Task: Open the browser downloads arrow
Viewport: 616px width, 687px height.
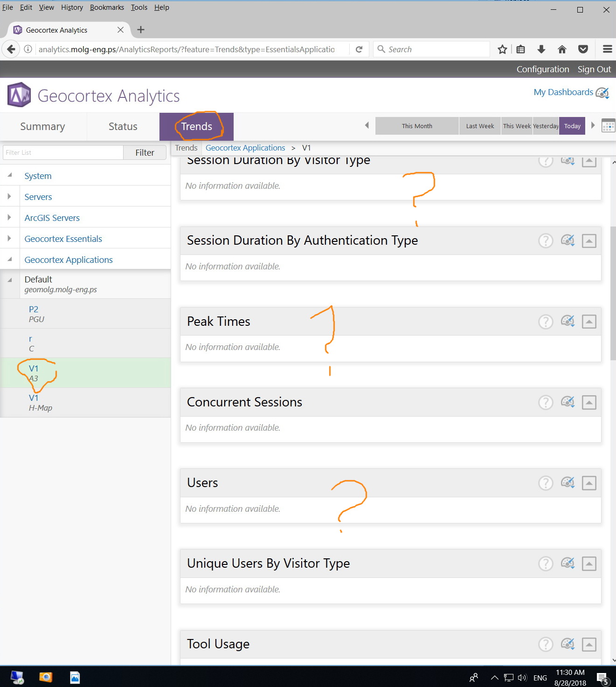Action: pos(541,49)
